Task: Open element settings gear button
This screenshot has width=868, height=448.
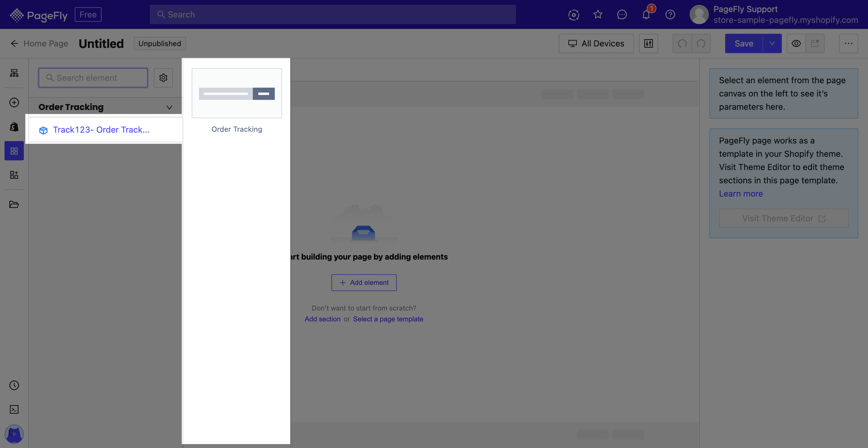Action: 163,78
